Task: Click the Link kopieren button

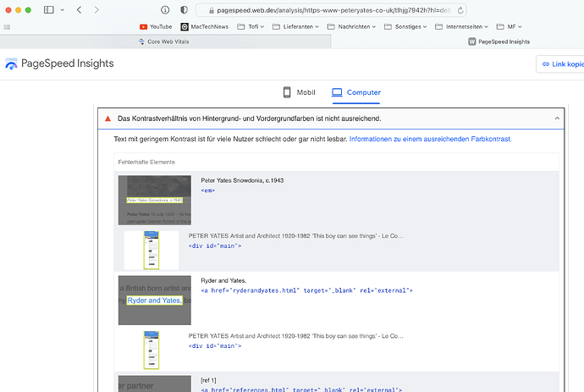Action: 560,64
